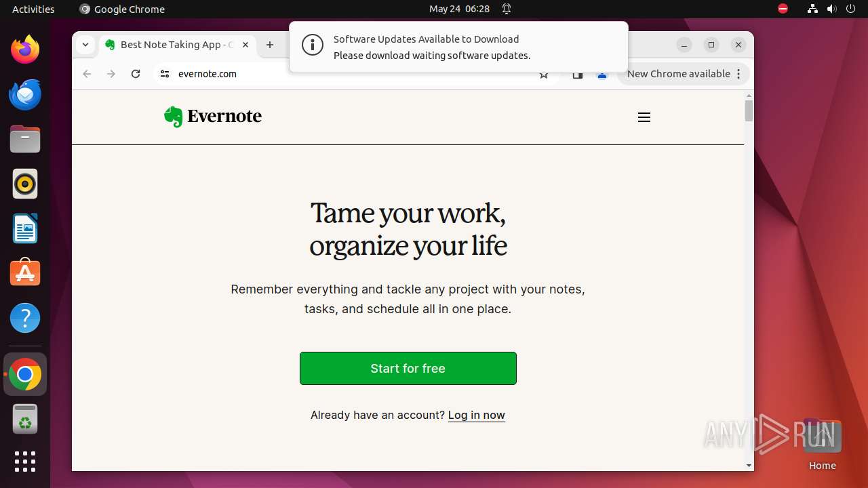
Task: Open Rhythmbox music player in dock
Action: point(25,184)
